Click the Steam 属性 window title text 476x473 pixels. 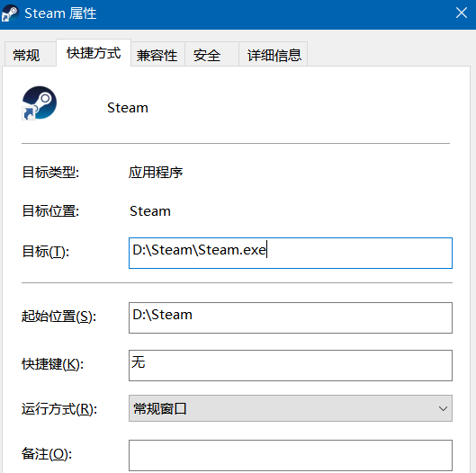(x=60, y=13)
